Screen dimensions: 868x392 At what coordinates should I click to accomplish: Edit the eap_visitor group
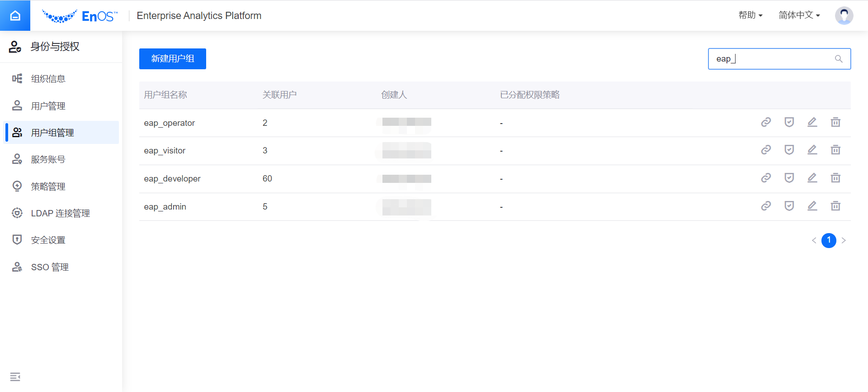[x=812, y=150]
